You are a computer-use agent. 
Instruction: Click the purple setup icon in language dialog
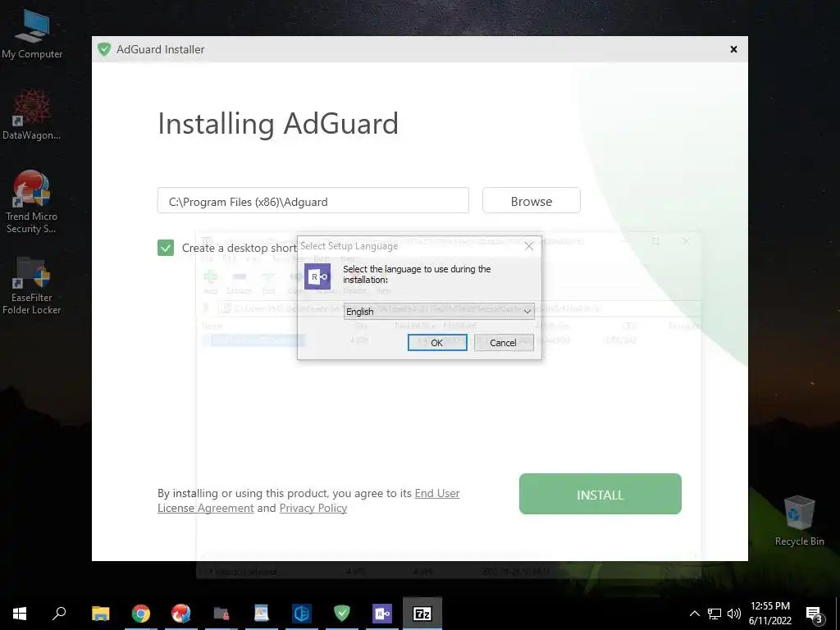point(317,276)
